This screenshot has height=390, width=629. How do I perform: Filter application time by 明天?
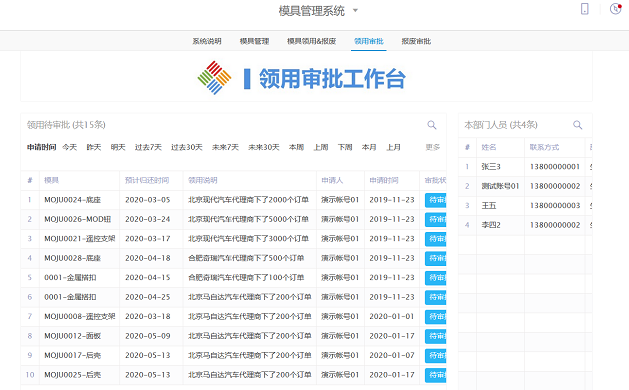click(x=118, y=147)
